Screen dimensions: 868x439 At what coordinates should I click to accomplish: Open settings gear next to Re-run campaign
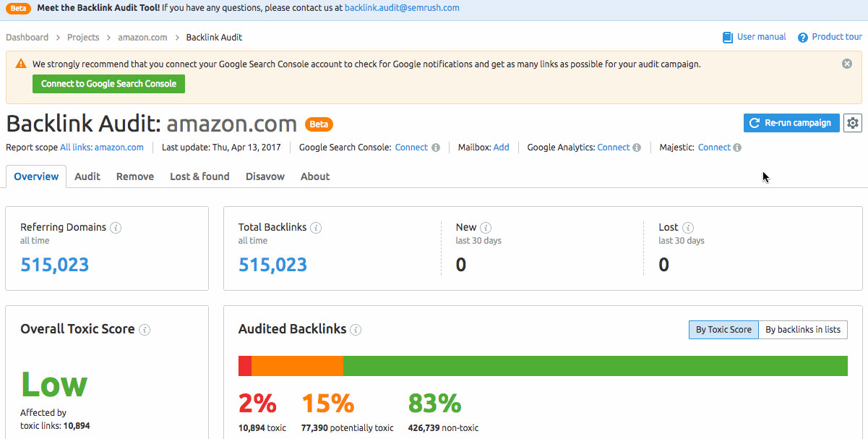coord(853,123)
